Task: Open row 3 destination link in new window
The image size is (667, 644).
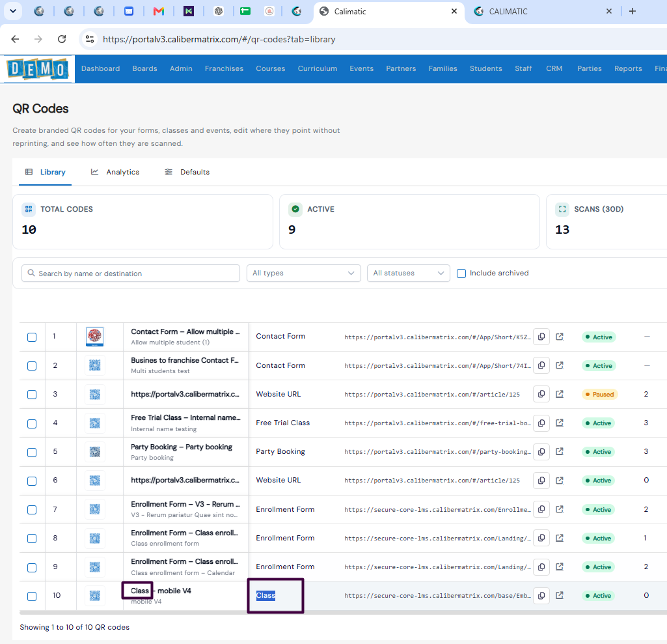Action: tap(560, 394)
